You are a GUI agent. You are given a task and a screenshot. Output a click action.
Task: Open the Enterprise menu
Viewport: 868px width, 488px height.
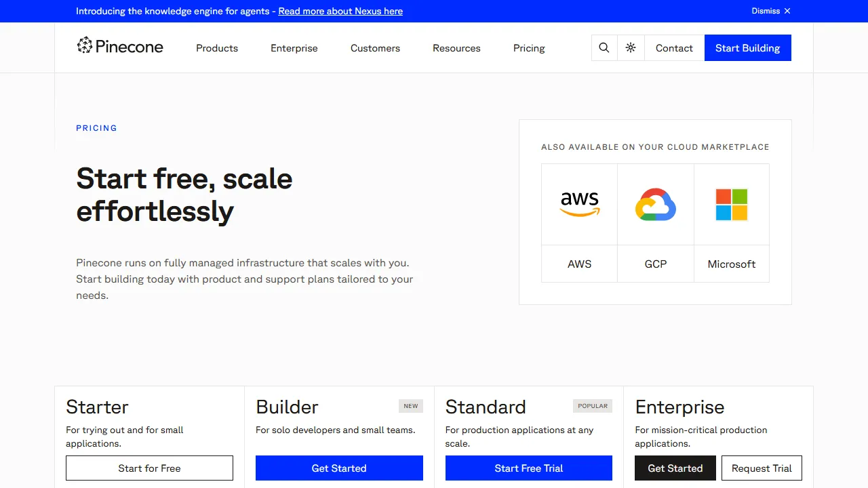click(294, 48)
